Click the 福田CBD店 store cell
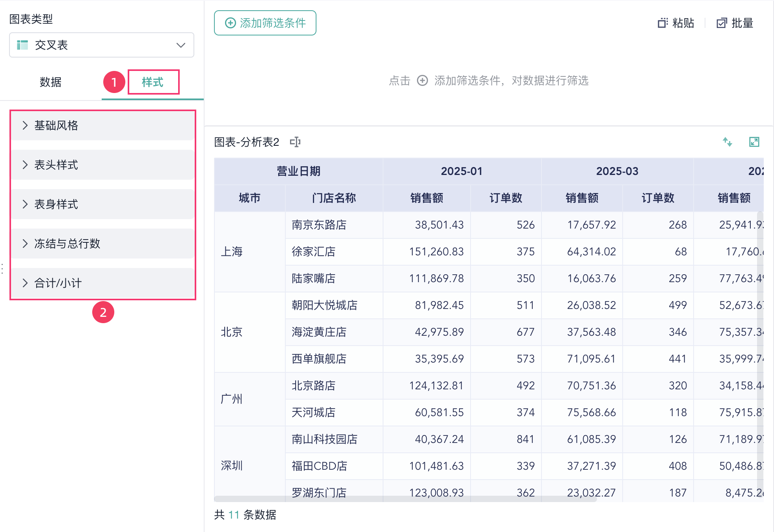This screenshot has height=532, width=774. click(x=334, y=466)
